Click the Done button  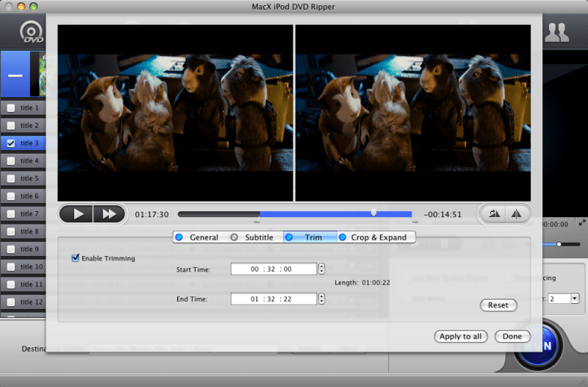(x=512, y=336)
